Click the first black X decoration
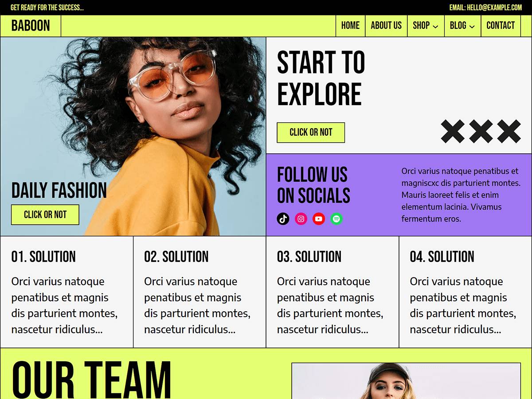 pyautogui.click(x=453, y=131)
